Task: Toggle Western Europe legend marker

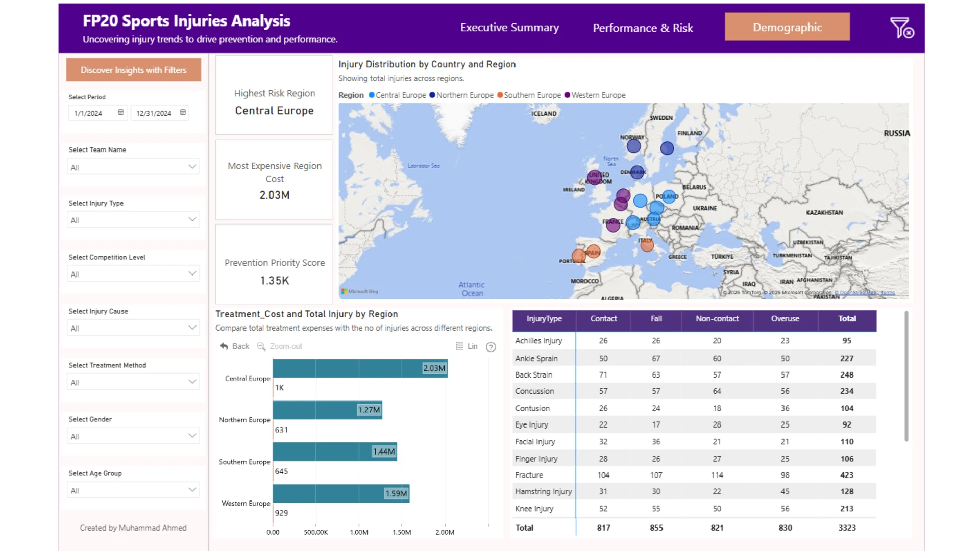Action: pyautogui.click(x=567, y=95)
